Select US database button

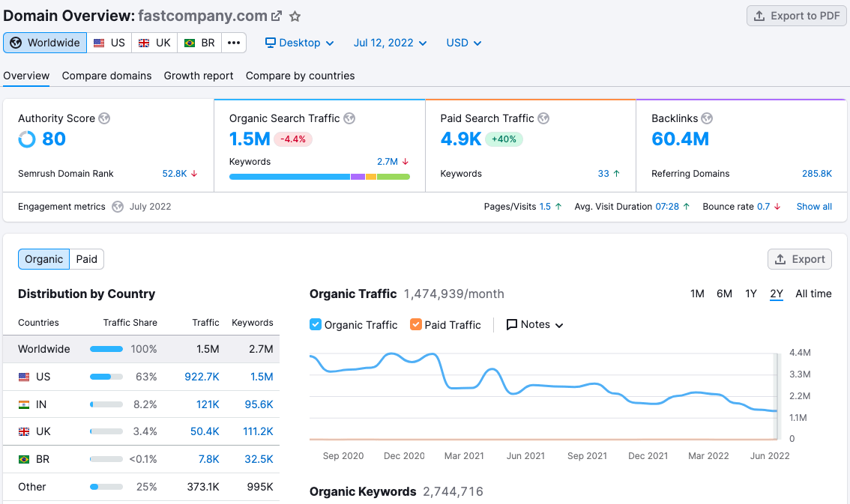pyautogui.click(x=109, y=43)
